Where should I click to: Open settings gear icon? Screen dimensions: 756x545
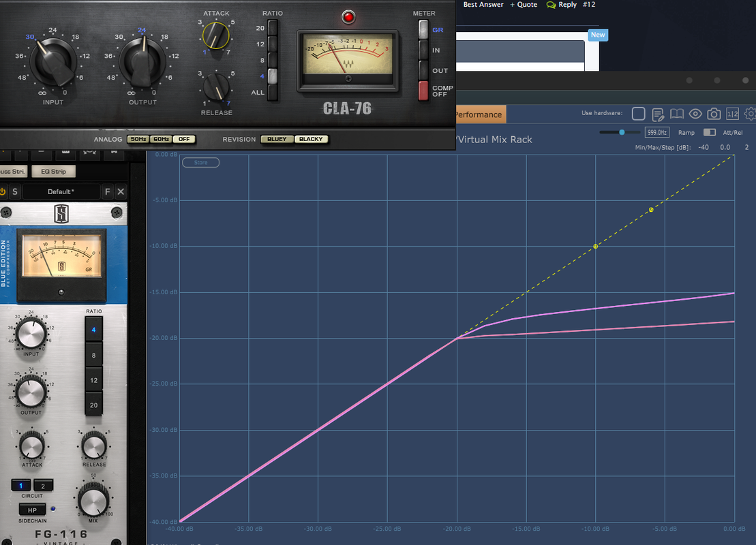tap(751, 114)
